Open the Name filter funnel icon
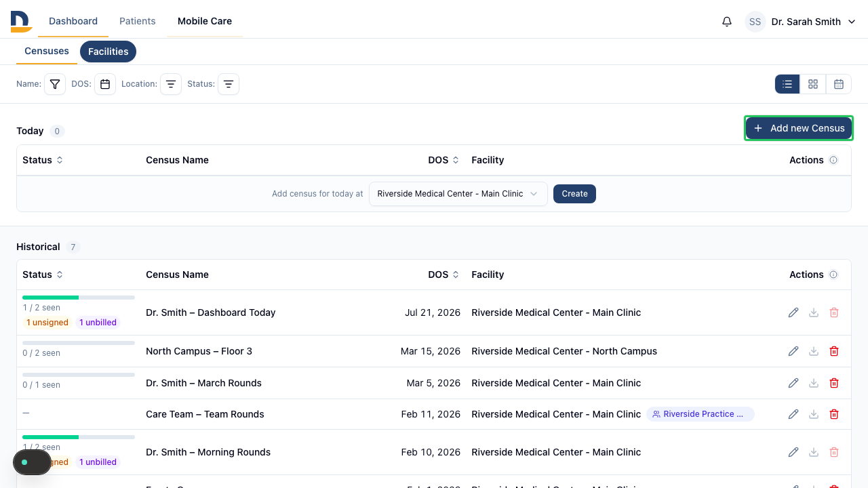 55,84
